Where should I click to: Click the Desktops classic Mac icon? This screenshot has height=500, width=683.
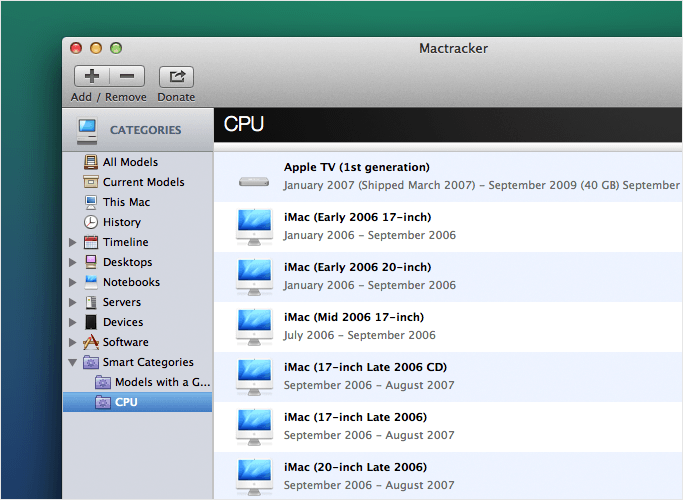tap(91, 262)
